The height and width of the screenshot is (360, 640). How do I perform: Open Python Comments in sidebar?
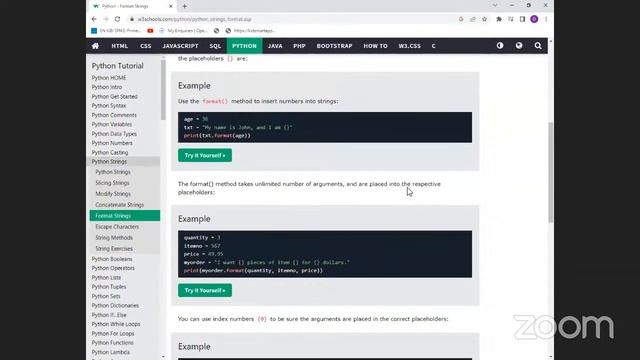(114, 115)
